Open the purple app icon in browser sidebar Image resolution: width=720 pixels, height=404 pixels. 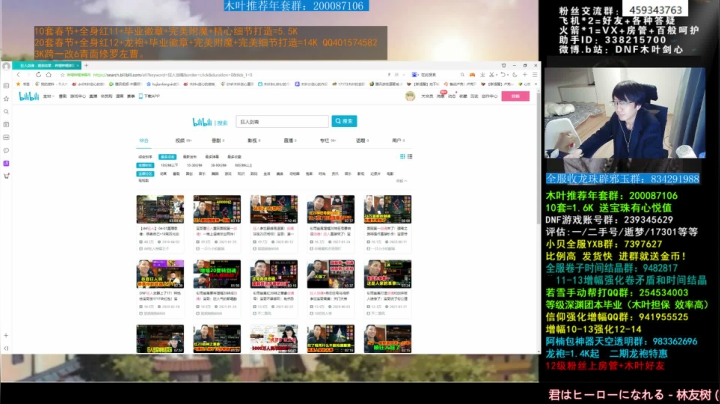click(6, 163)
